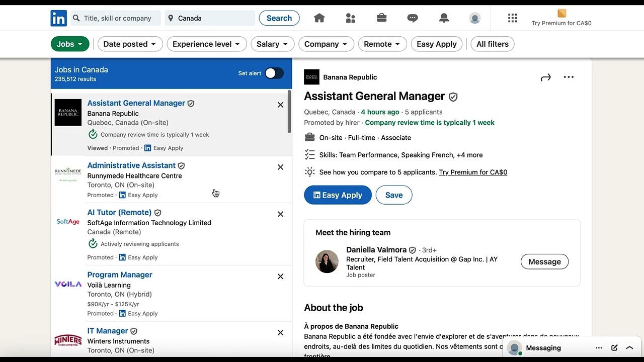Expand the Messaging panel with chevron

[x=629, y=348]
